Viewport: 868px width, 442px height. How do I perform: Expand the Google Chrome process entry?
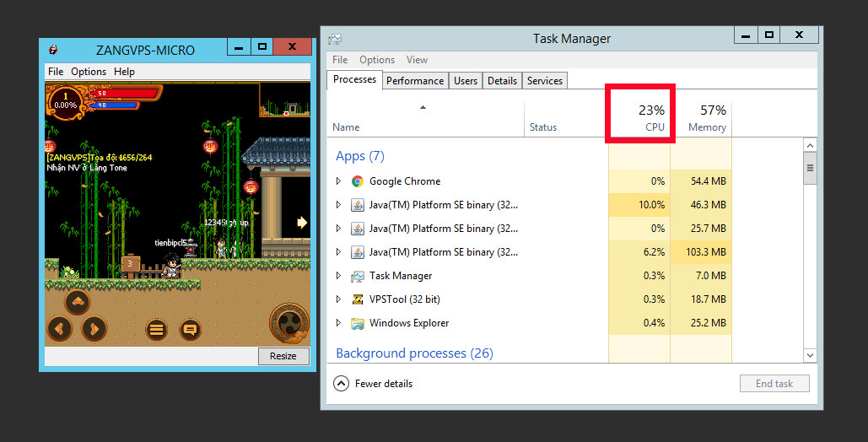tap(339, 181)
